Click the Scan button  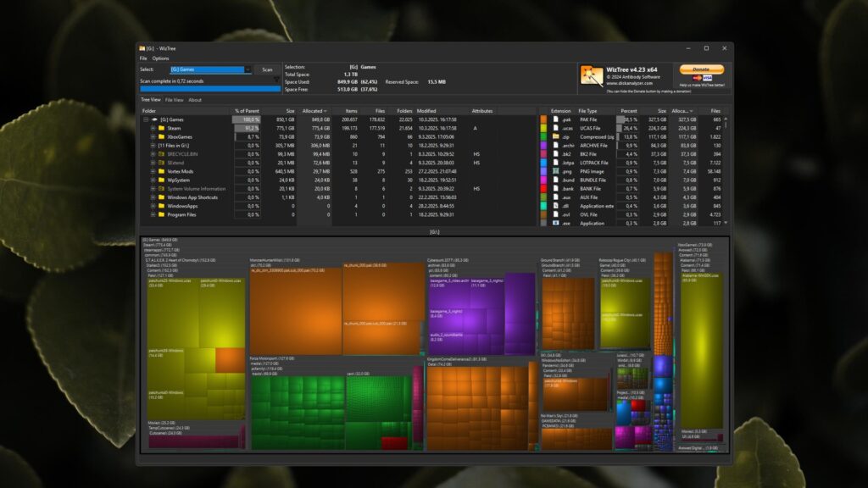pyautogui.click(x=267, y=69)
